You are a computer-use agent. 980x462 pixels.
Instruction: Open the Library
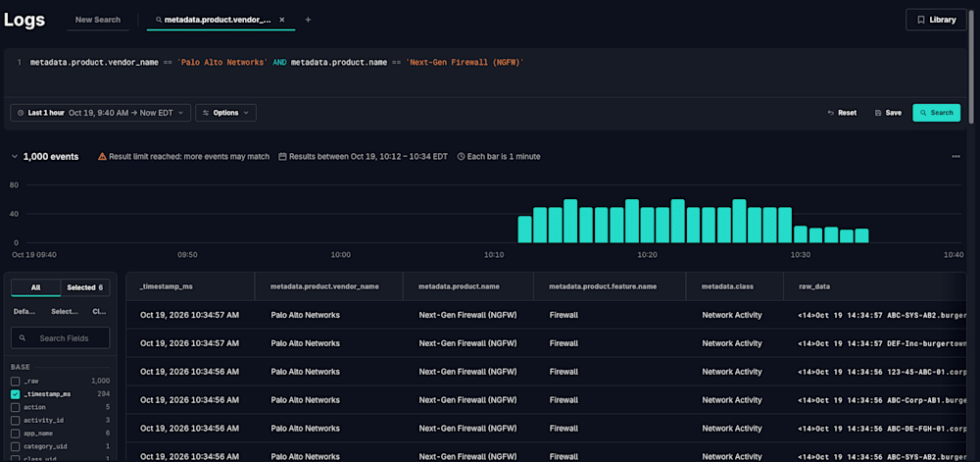click(x=936, y=20)
